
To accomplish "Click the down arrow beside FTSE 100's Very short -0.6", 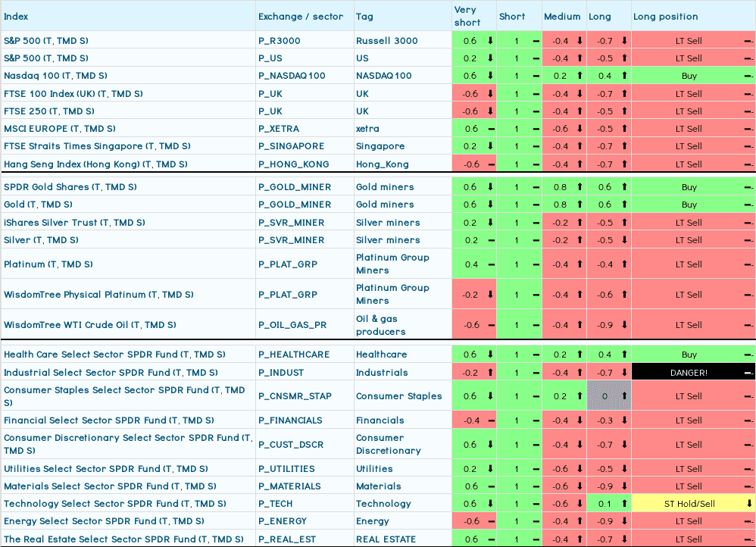I will pos(490,94).
